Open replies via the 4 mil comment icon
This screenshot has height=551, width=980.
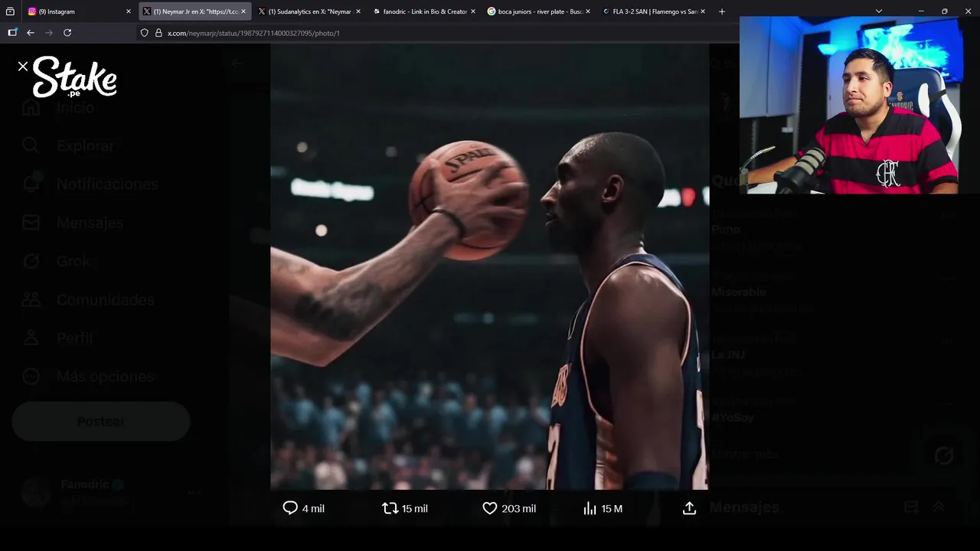click(x=290, y=508)
